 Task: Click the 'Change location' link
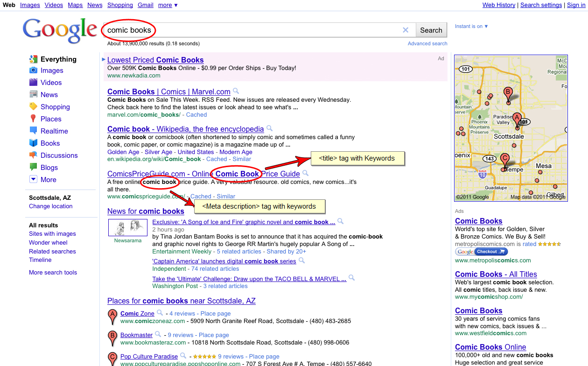pyautogui.click(x=50, y=206)
